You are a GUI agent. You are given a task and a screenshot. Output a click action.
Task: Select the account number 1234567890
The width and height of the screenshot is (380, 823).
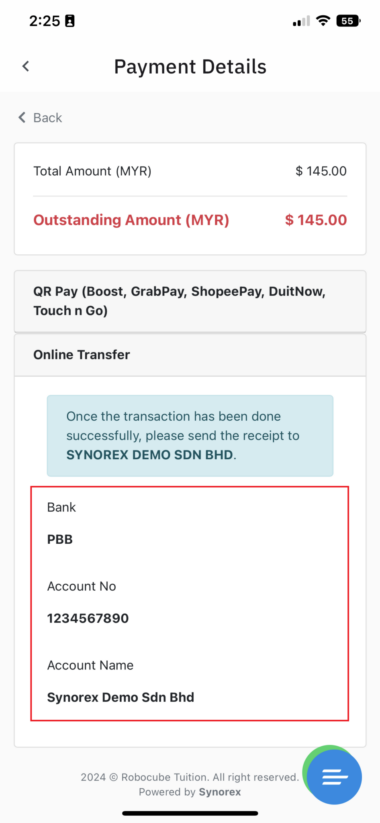pos(88,618)
